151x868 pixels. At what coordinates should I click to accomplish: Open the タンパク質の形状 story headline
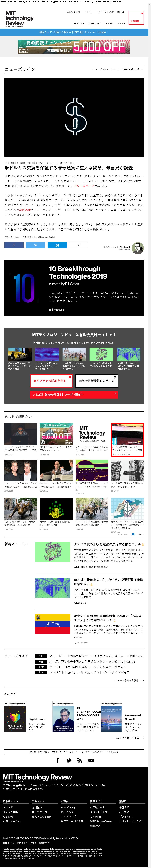point(108,544)
